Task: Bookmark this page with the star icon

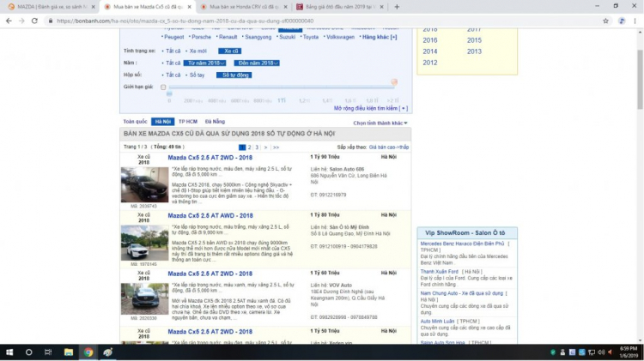Action: coord(605,21)
